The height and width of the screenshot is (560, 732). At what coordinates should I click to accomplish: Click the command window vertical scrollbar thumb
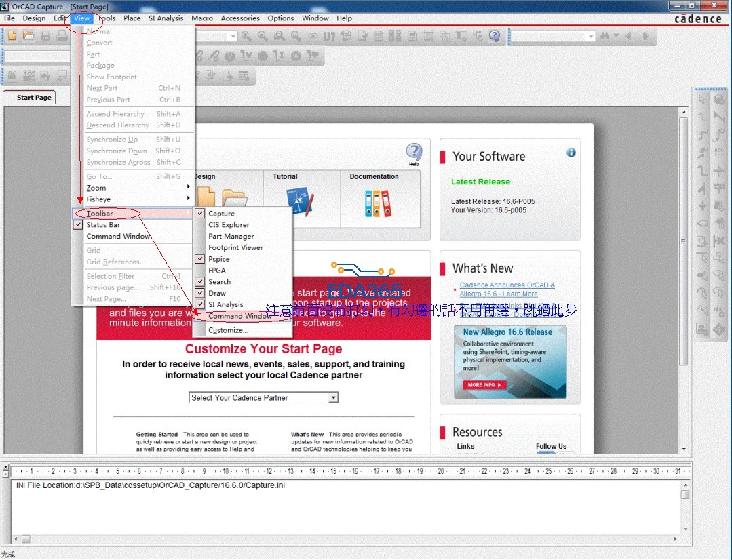click(x=685, y=494)
